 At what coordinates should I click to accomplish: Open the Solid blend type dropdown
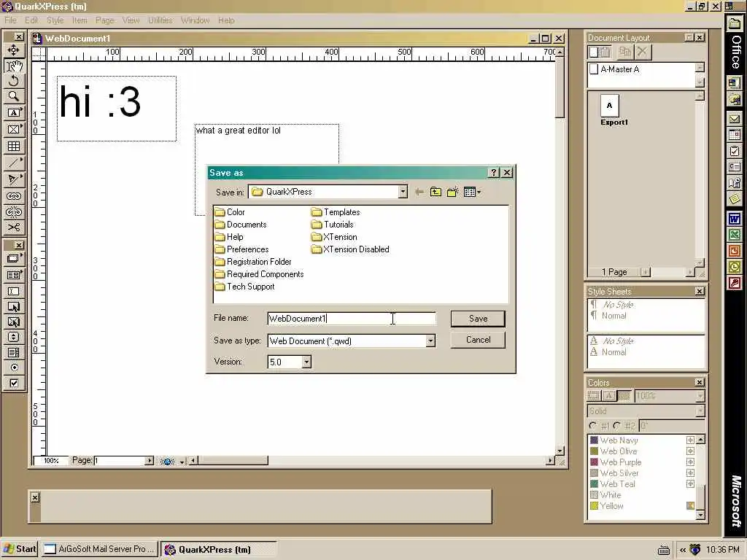pos(700,411)
